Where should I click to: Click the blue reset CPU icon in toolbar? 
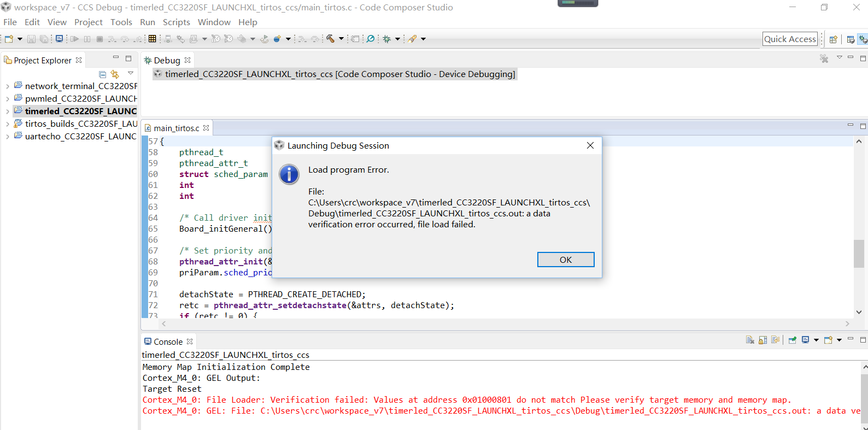278,39
